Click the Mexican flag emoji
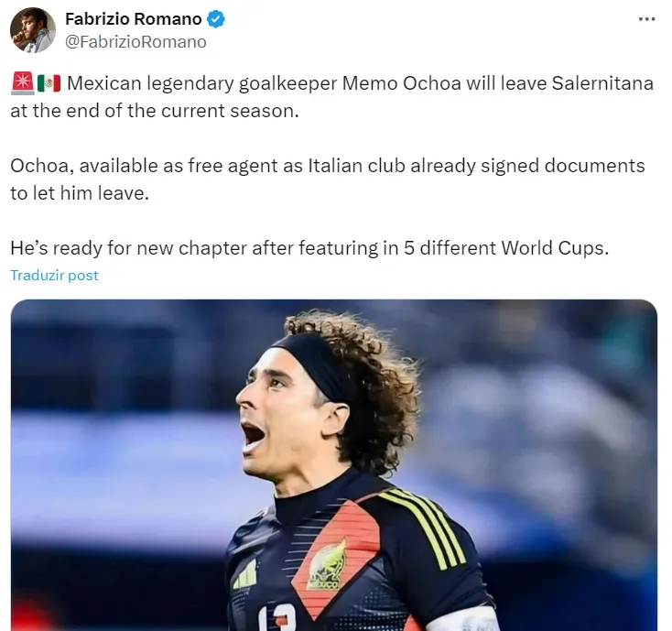 point(49,83)
